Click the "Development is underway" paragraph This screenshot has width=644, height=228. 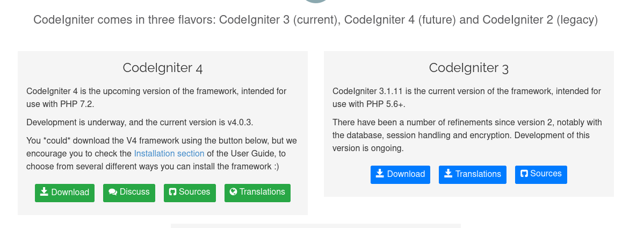140,122
